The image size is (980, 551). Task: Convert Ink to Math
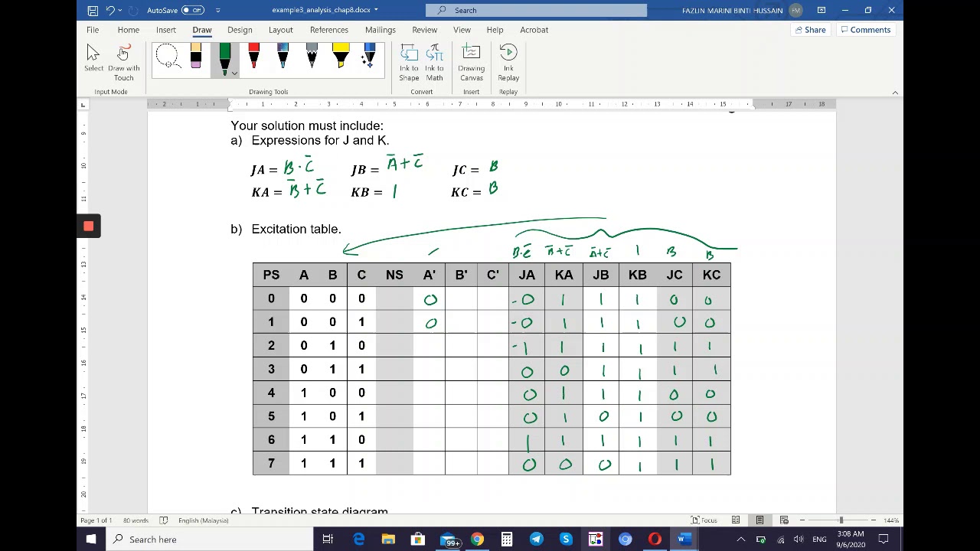coord(434,63)
